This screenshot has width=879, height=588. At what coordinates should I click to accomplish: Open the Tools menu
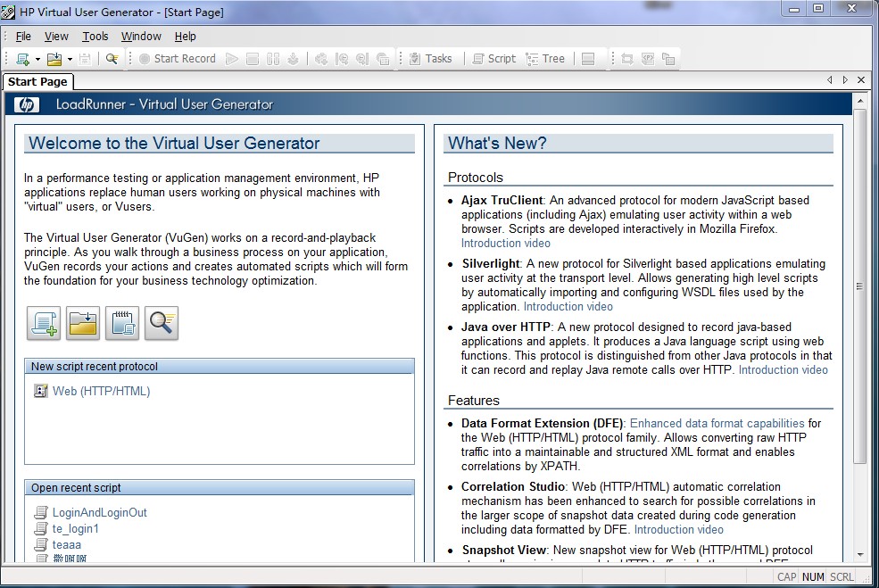tap(95, 37)
